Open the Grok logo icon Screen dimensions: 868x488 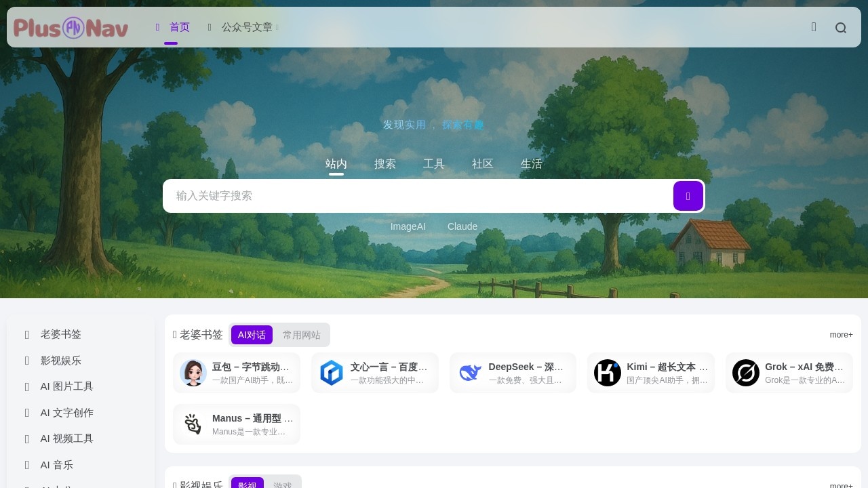(x=746, y=373)
